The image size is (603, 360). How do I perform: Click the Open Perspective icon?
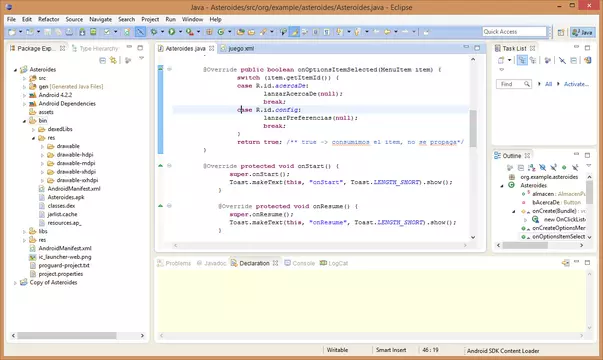point(561,32)
